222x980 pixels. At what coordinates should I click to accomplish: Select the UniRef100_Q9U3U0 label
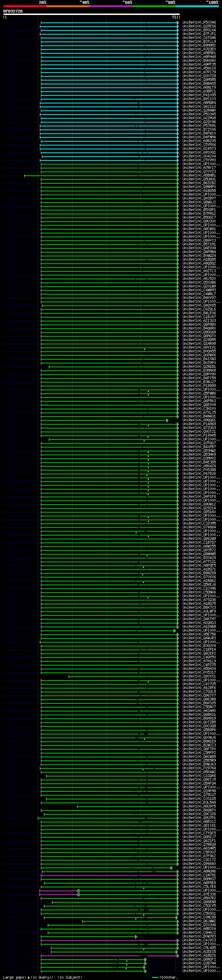pyautogui.click(x=199, y=221)
